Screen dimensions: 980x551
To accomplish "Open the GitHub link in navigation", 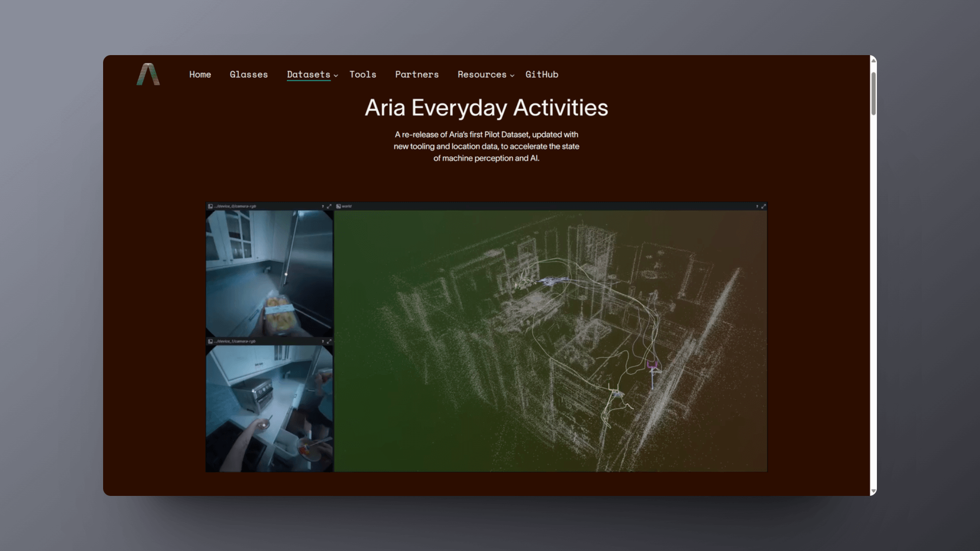I will tap(542, 74).
